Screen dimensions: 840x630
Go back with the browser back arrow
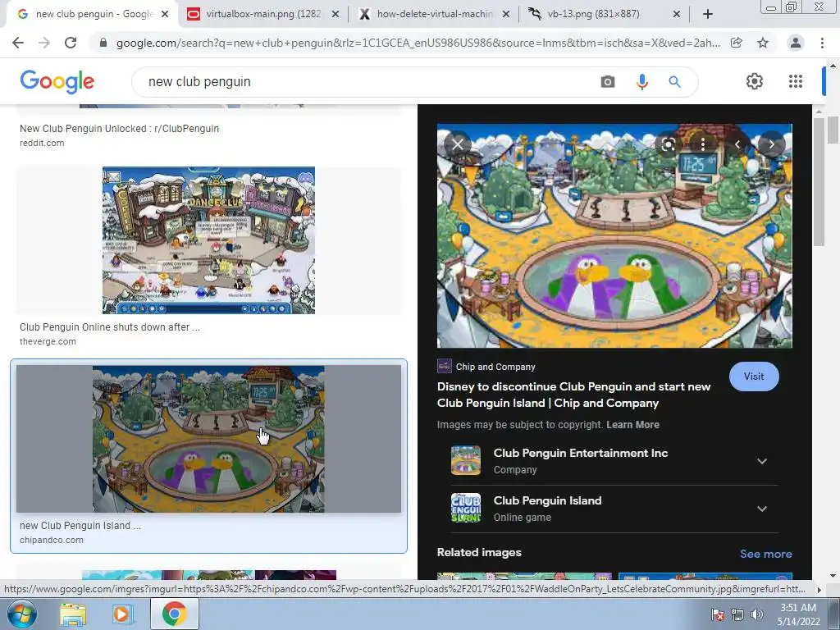pos(18,43)
